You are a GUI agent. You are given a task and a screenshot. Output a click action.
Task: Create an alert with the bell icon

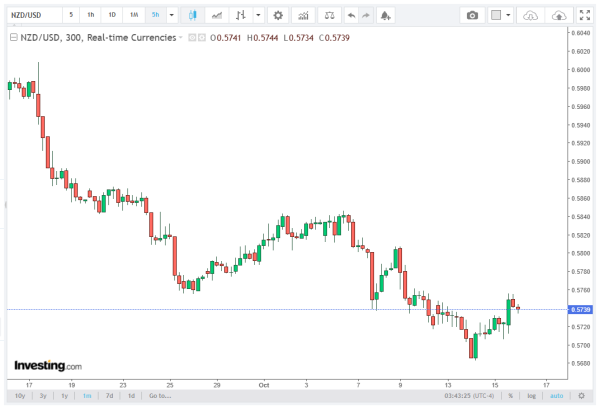(387, 16)
